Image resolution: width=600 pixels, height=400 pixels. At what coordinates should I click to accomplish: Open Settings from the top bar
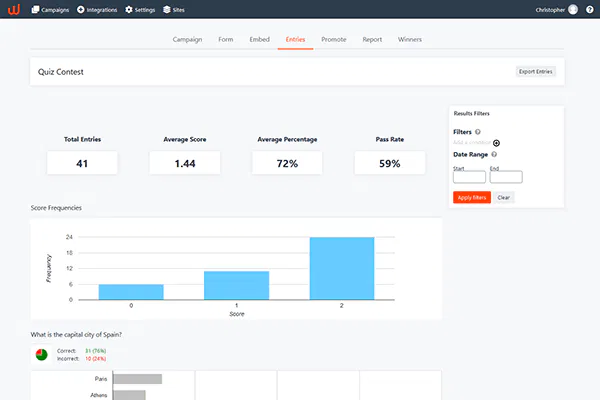[140, 10]
